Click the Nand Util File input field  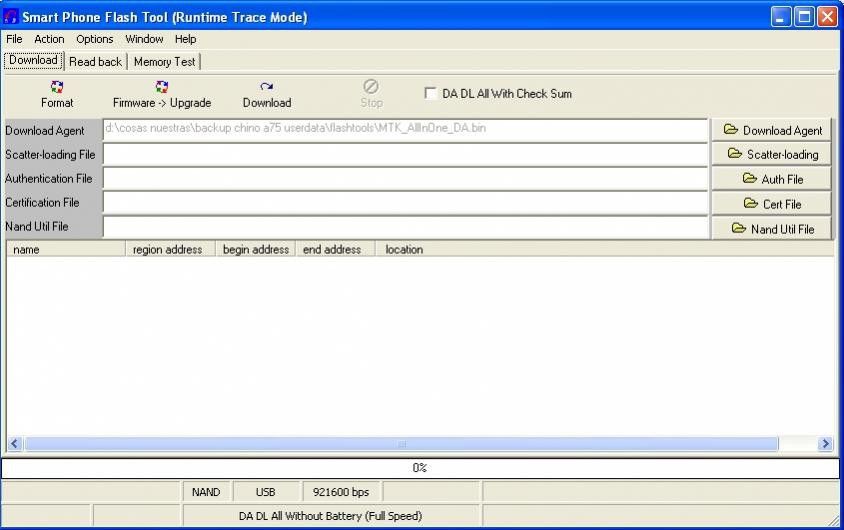pos(405,227)
